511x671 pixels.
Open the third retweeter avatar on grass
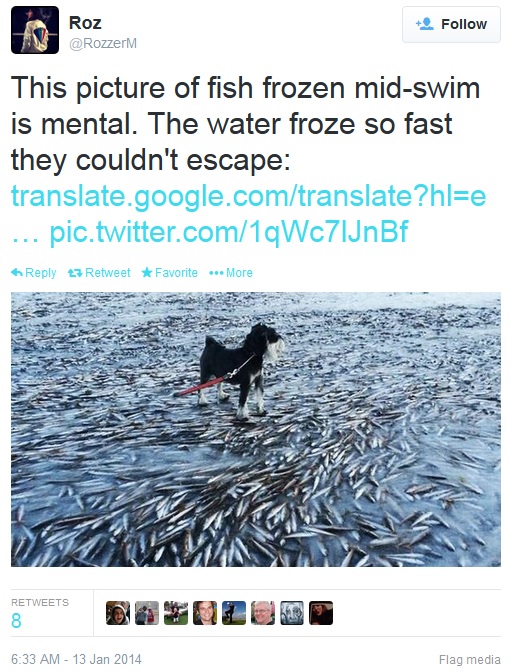click(x=176, y=613)
